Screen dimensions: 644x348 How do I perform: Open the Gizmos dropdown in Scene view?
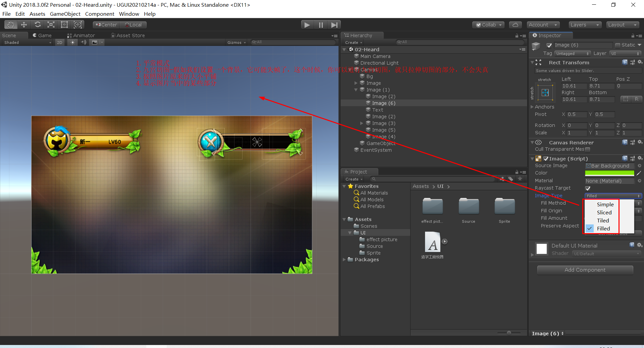tap(236, 42)
